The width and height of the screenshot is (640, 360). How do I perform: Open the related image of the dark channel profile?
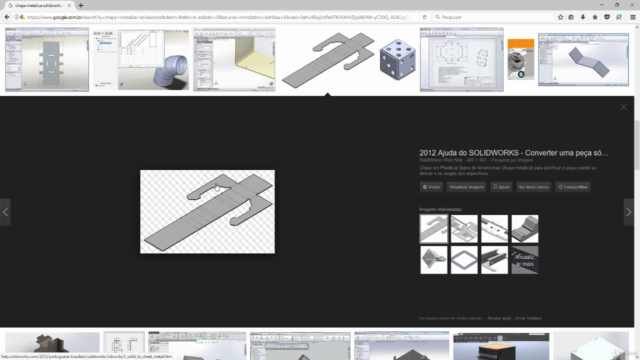[494, 260]
